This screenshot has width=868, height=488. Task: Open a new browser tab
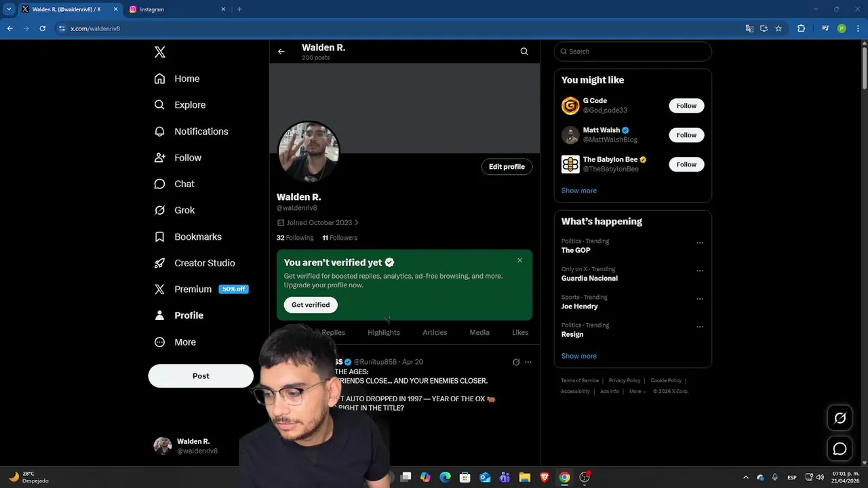coord(239,9)
